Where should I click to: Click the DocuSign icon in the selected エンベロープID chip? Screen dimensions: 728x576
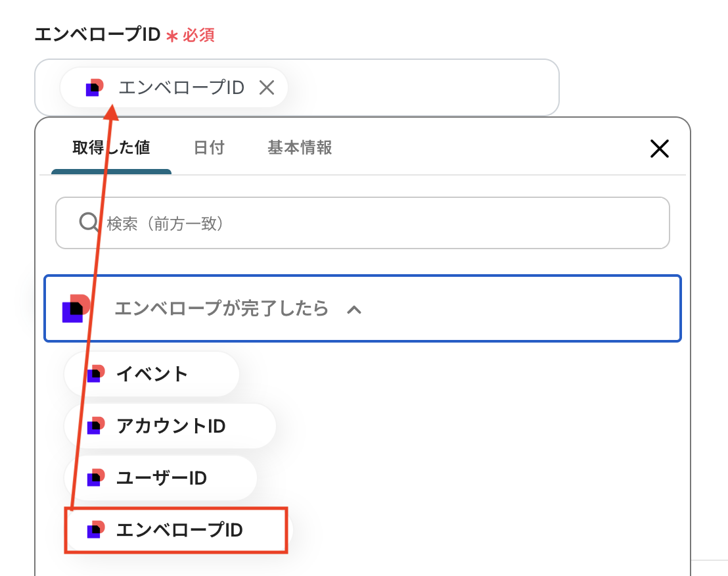click(x=95, y=87)
